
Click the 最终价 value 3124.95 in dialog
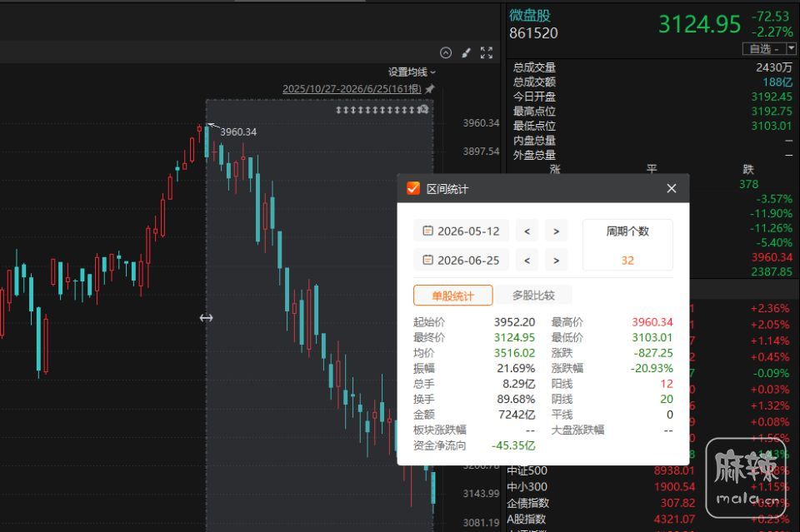[514, 337]
